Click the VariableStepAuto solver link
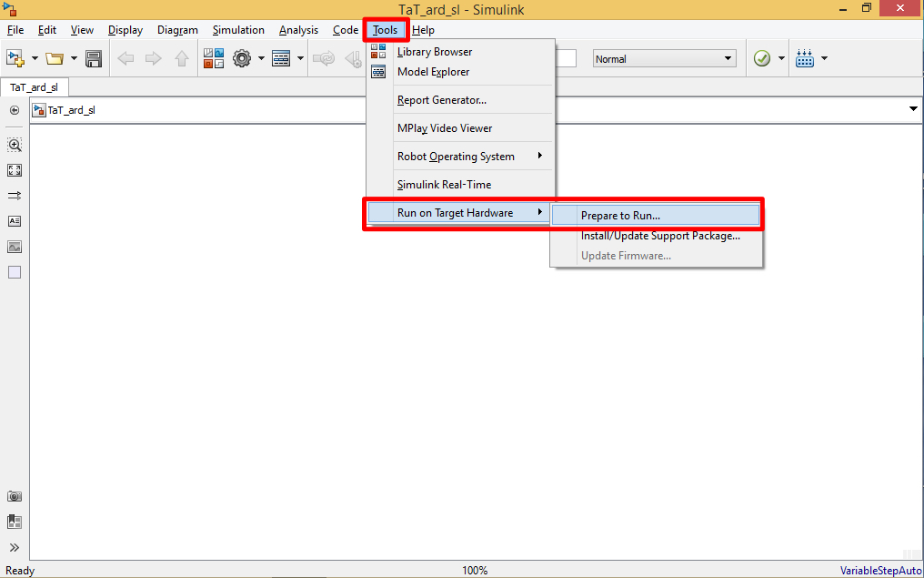The image size is (924, 578). pos(879,571)
